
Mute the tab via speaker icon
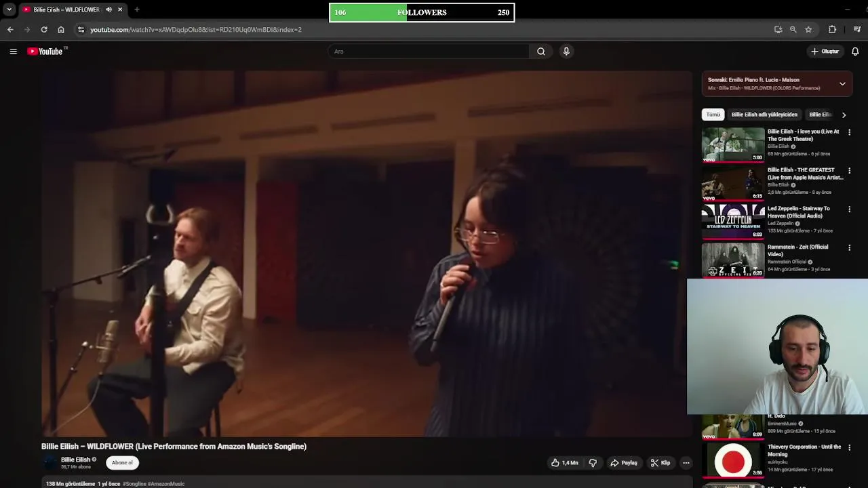[108, 9]
